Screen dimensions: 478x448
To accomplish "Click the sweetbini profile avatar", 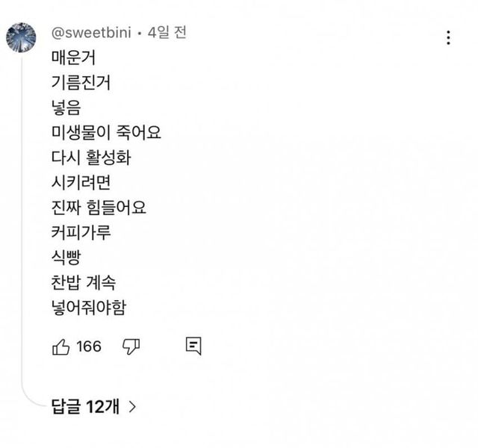I will [x=21, y=37].
